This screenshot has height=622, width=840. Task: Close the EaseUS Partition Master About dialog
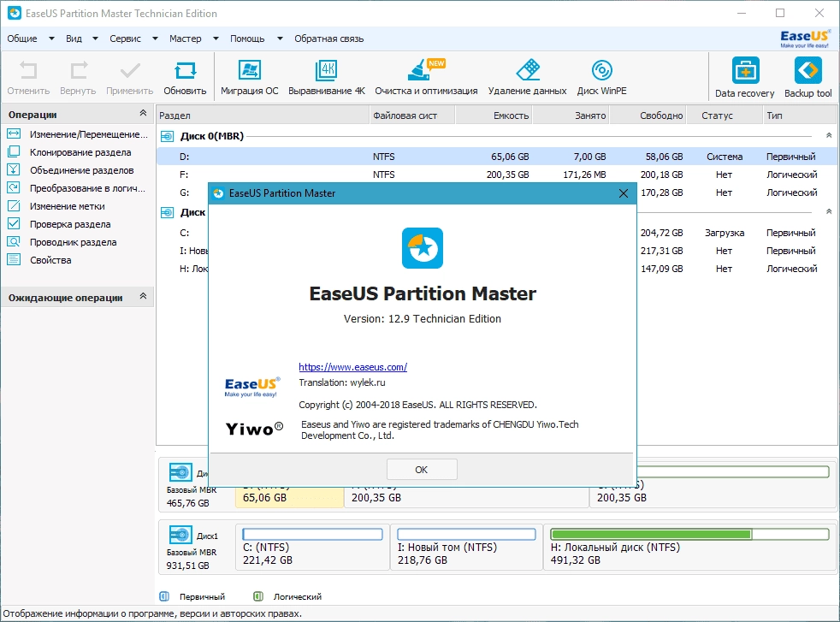coord(624,193)
